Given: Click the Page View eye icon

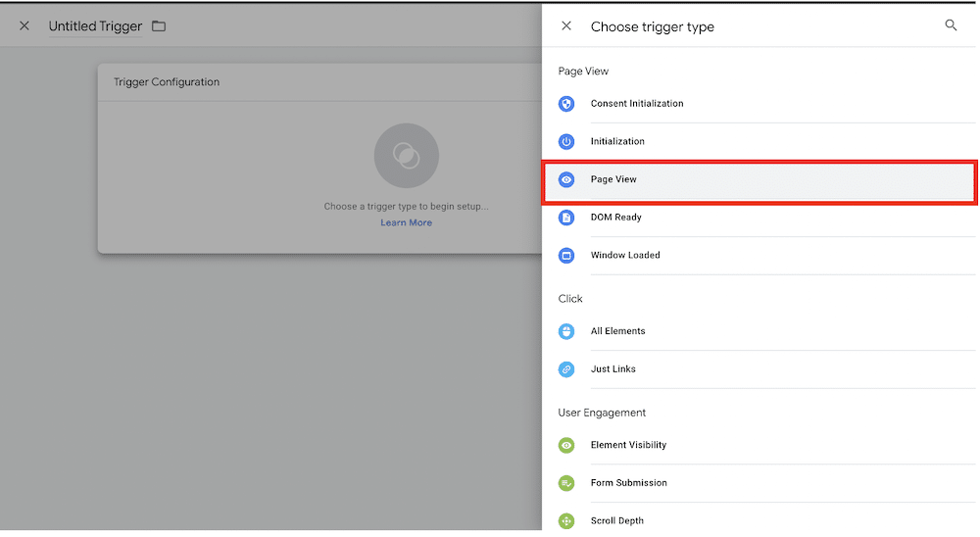Looking at the screenshot, I should [x=566, y=180].
